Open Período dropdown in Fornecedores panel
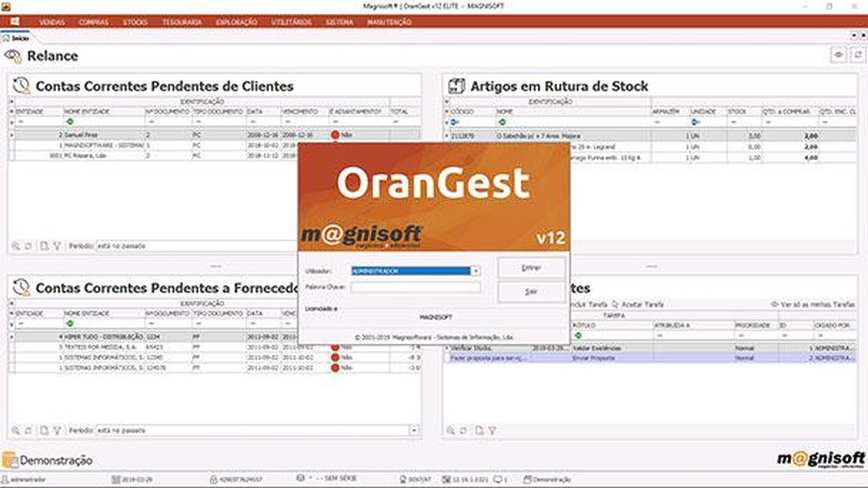 tap(414, 431)
